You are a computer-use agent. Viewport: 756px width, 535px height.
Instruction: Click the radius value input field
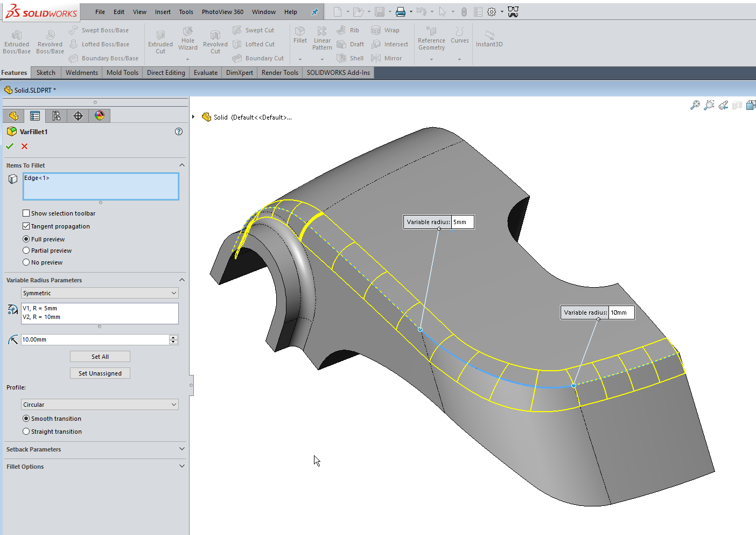click(95, 339)
